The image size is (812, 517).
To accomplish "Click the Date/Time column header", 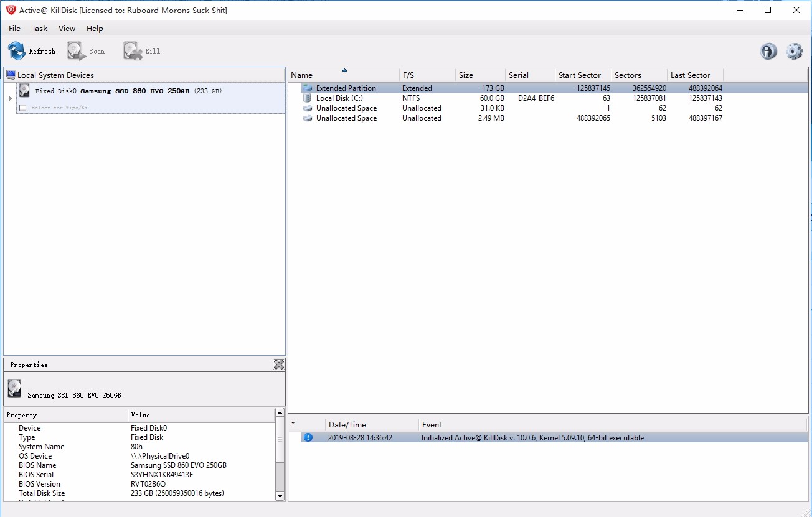I will click(372, 425).
